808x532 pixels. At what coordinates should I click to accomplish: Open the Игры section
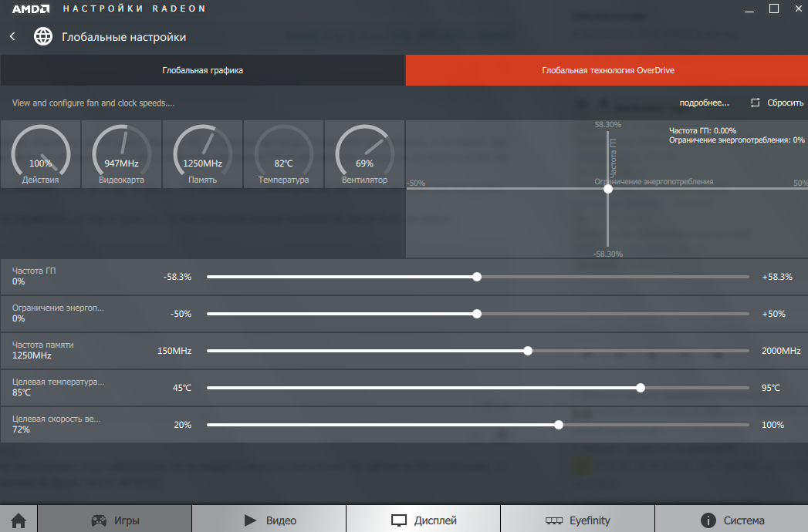(114, 520)
